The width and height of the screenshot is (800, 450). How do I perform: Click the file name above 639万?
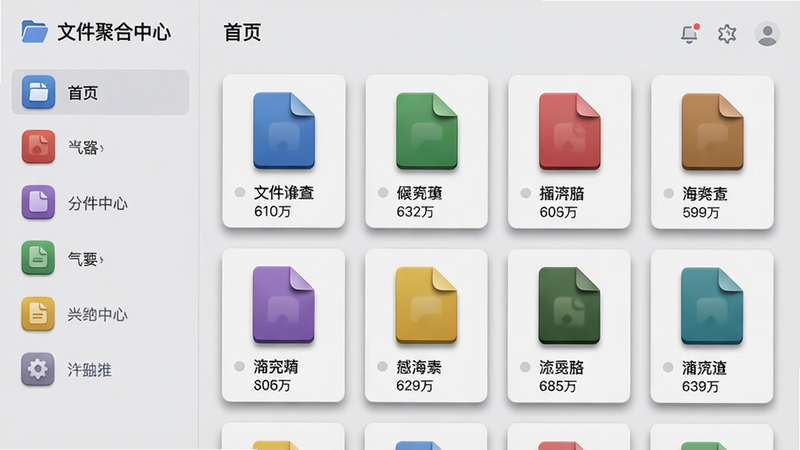click(705, 368)
